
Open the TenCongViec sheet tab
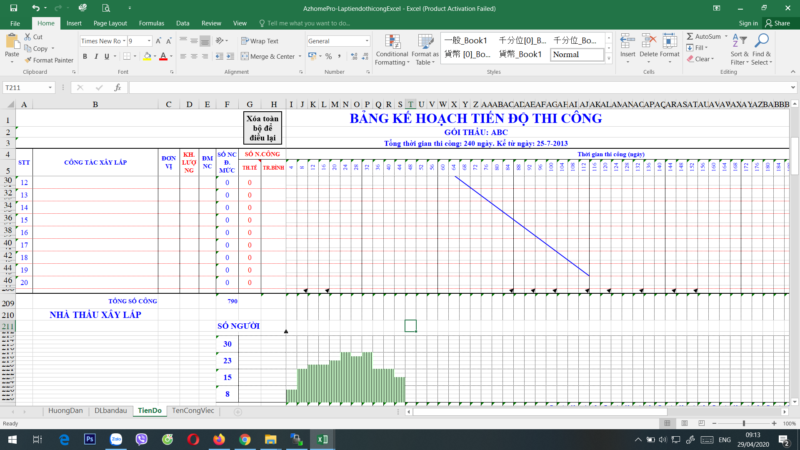(x=193, y=411)
